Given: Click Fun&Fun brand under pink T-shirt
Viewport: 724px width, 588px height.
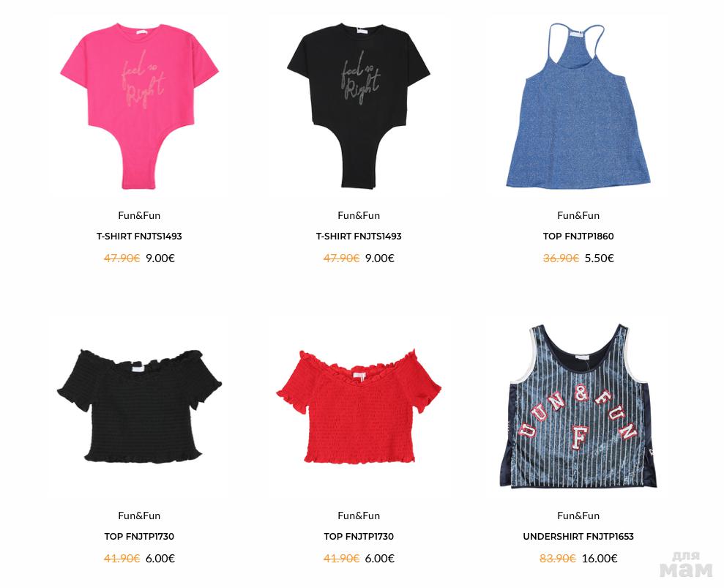Looking at the screenshot, I should tap(139, 215).
